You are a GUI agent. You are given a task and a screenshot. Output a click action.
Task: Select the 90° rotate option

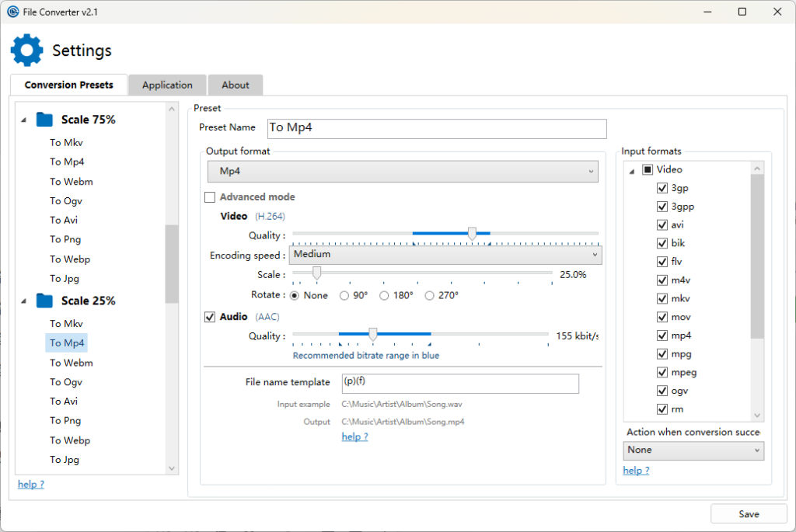tap(345, 296)
